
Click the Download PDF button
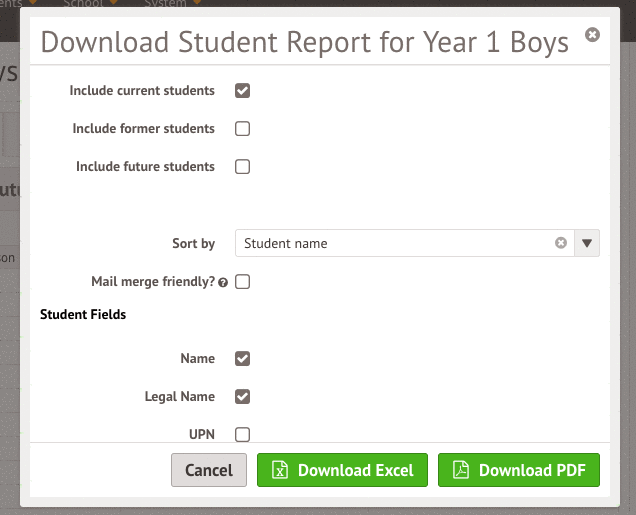pyautogui.click(x=519, y=470)
